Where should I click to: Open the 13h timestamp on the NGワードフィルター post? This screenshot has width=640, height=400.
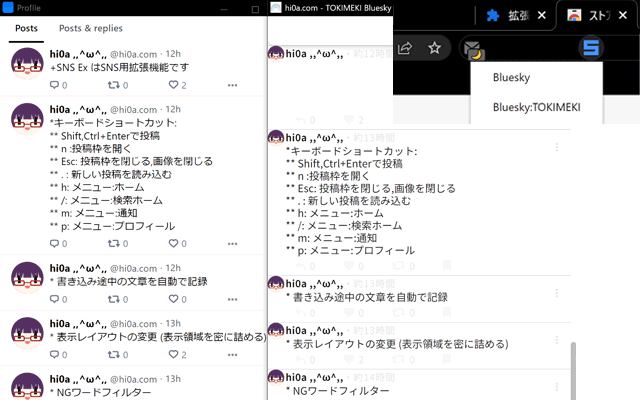point(173,379)
